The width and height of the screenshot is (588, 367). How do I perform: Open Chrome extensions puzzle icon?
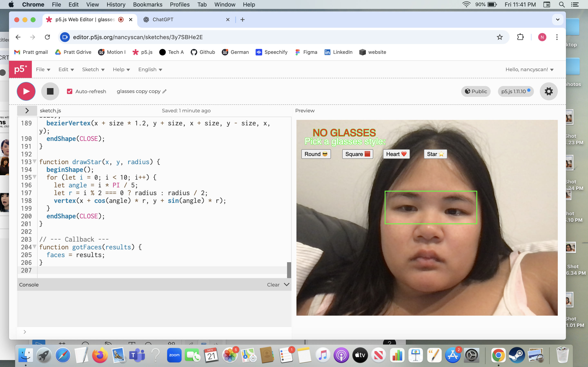pos(520,37)
